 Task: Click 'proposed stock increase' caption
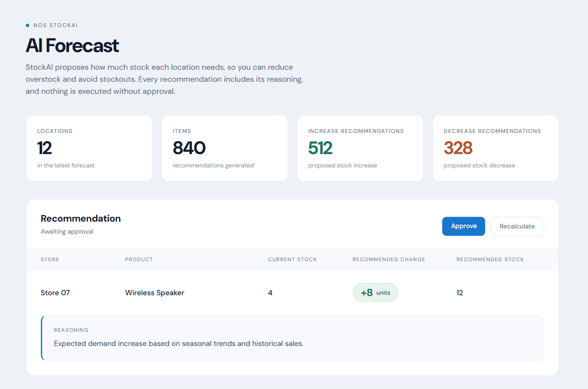(x=343, y=165)
